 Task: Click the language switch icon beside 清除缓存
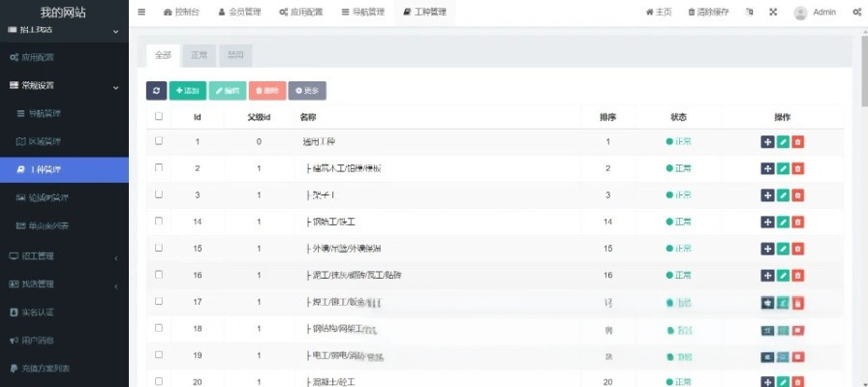pyautogui.click(x=750, y=12)
